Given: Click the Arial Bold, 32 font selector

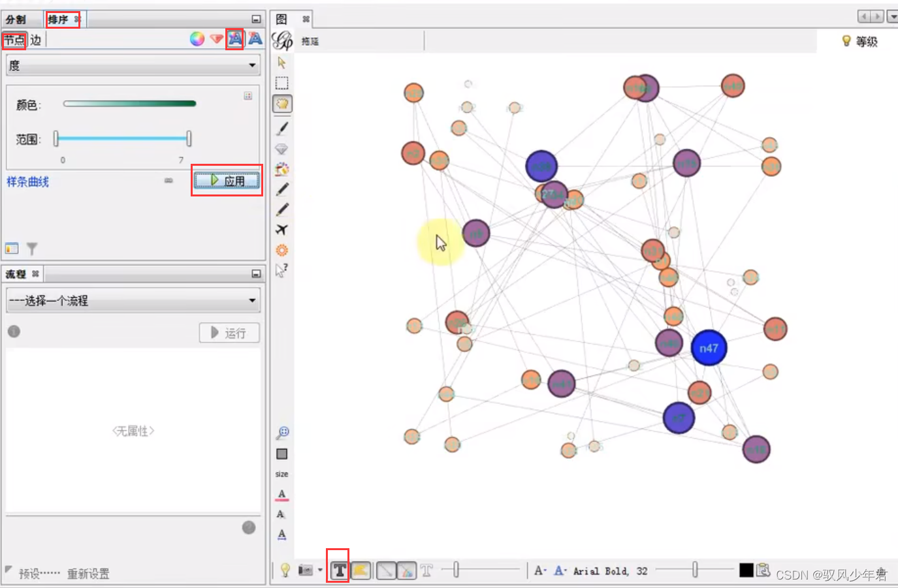Looking at the screenshot, I should coord(610,571).
